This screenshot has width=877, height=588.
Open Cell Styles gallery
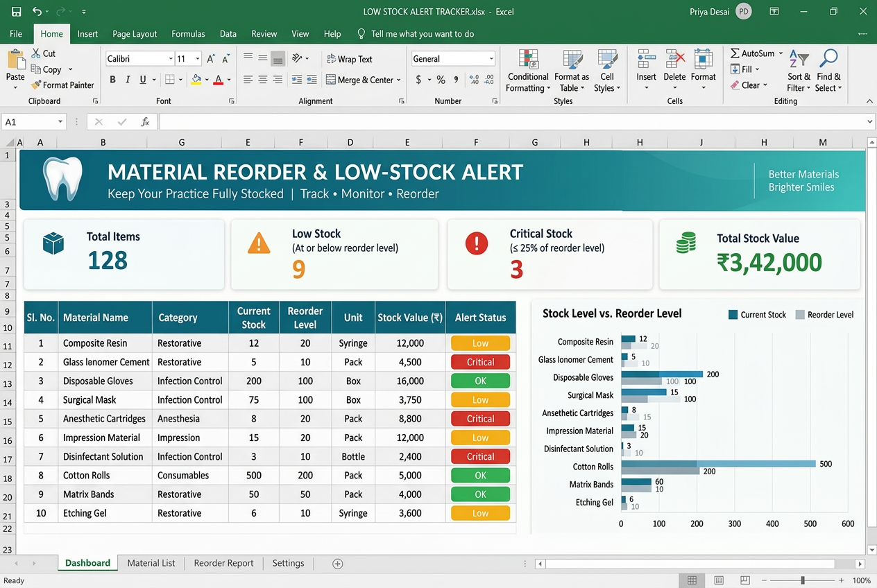607,71
